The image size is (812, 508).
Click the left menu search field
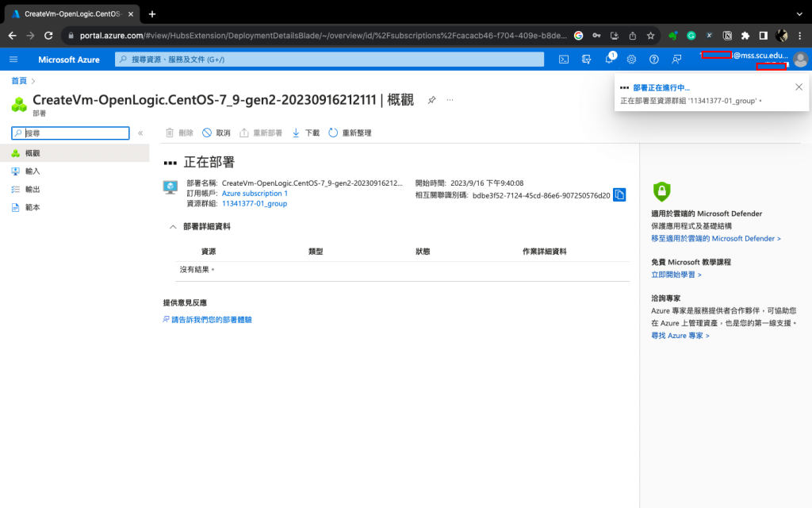71,133
